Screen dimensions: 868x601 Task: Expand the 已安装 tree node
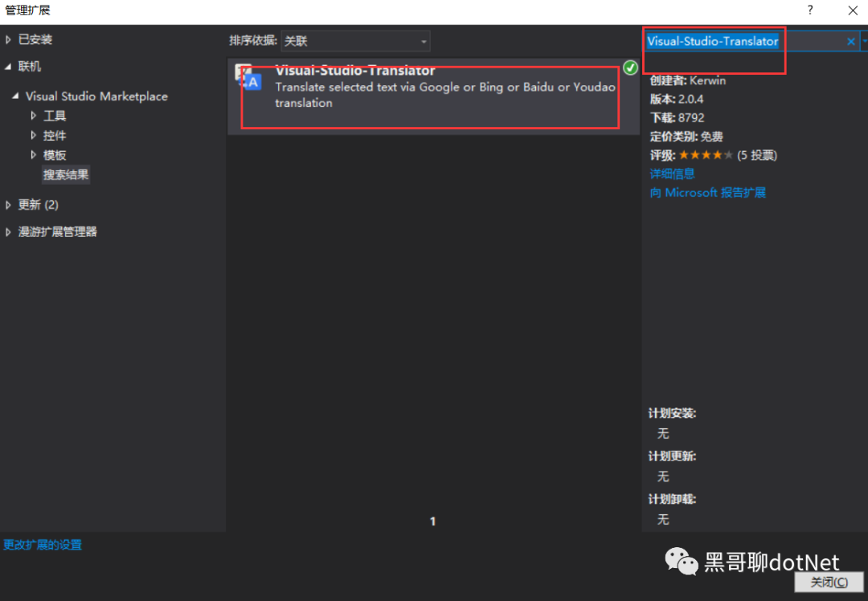(x=8, y=39)
